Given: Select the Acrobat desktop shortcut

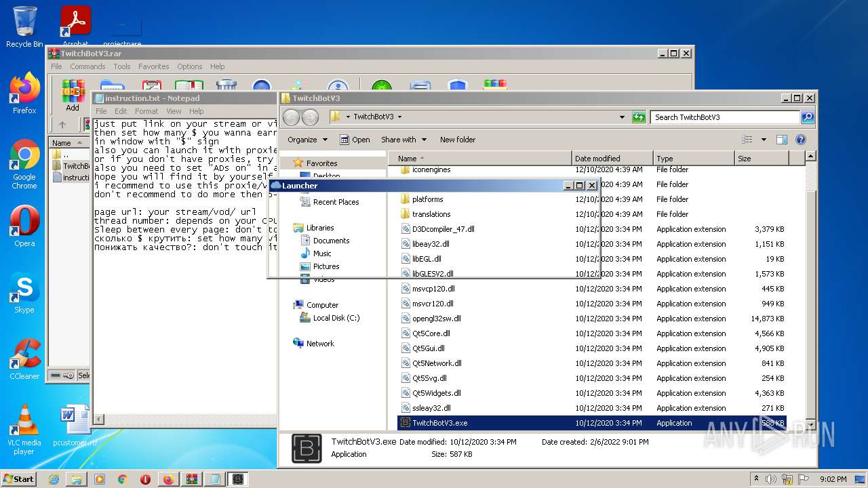Looking at the screenshot, I should (75, 27).
